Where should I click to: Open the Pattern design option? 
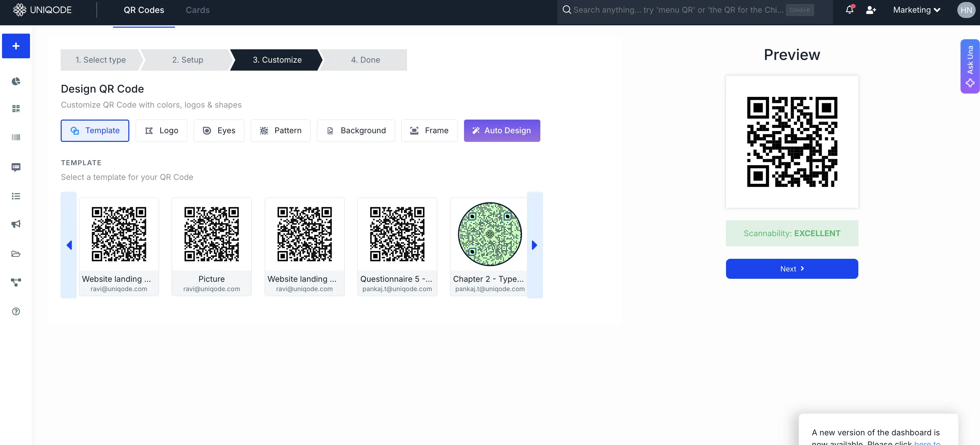(280, 131)
